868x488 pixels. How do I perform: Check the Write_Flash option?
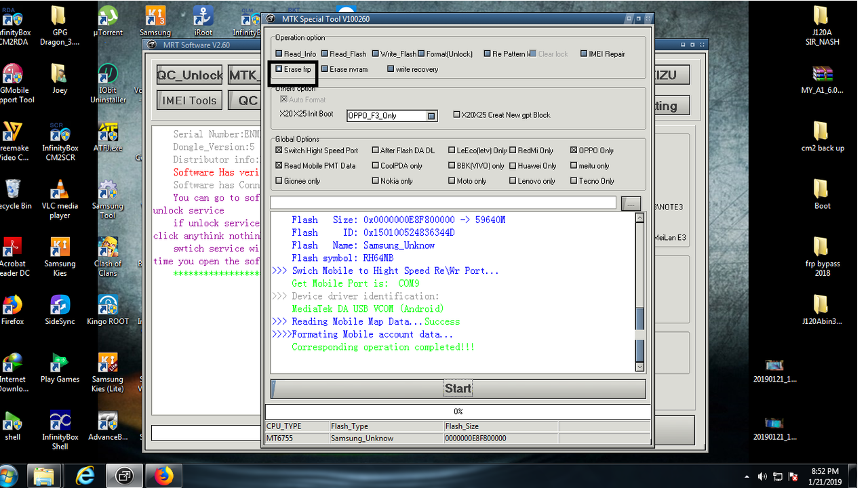pos(375,54)
